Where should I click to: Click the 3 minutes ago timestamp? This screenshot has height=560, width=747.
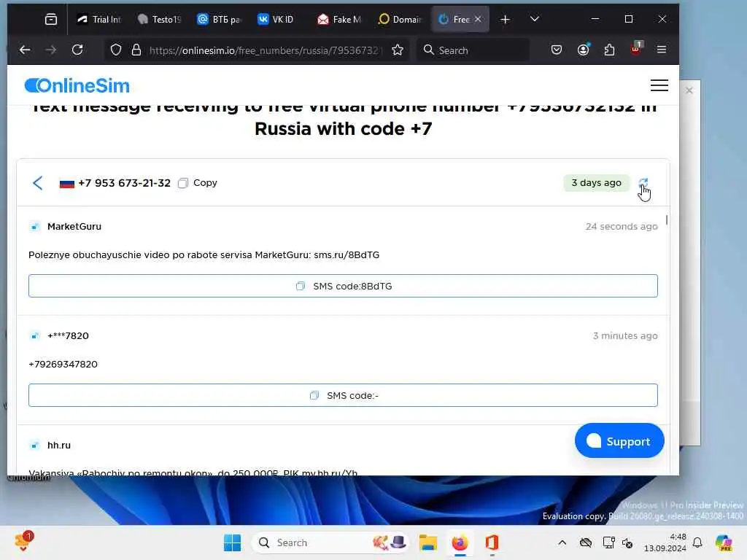coord(625,335)
